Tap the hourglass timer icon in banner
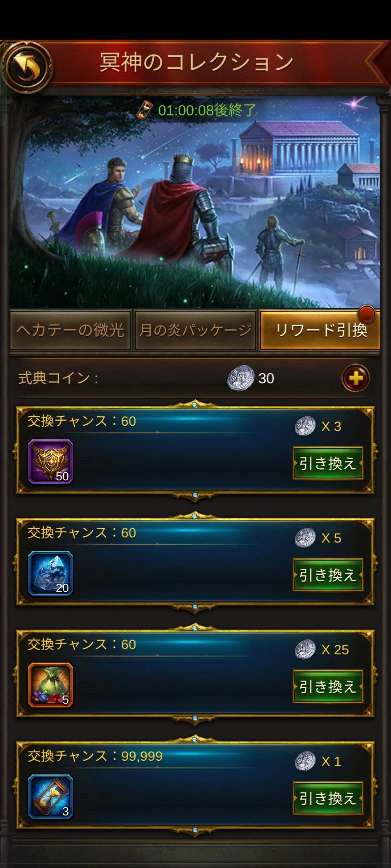This screenshot has width=391, height=868. pos(145,110)
